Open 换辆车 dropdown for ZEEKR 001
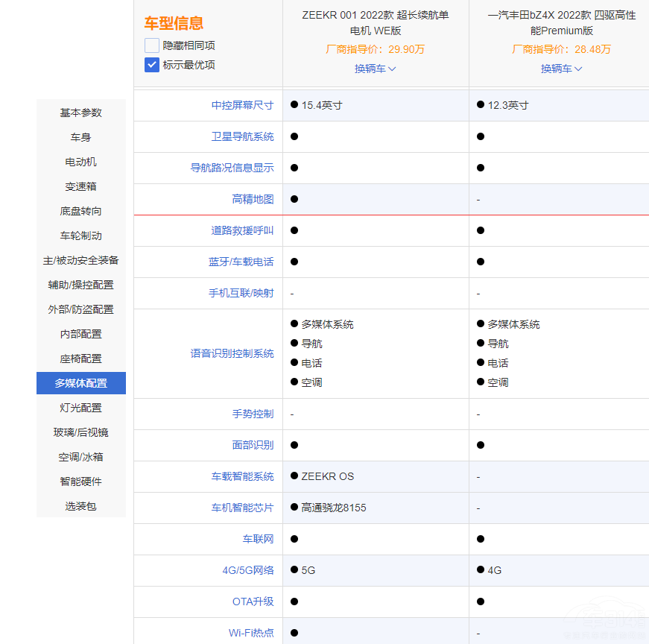Viewport: 649px width, 644px height. tap(375, 69)
